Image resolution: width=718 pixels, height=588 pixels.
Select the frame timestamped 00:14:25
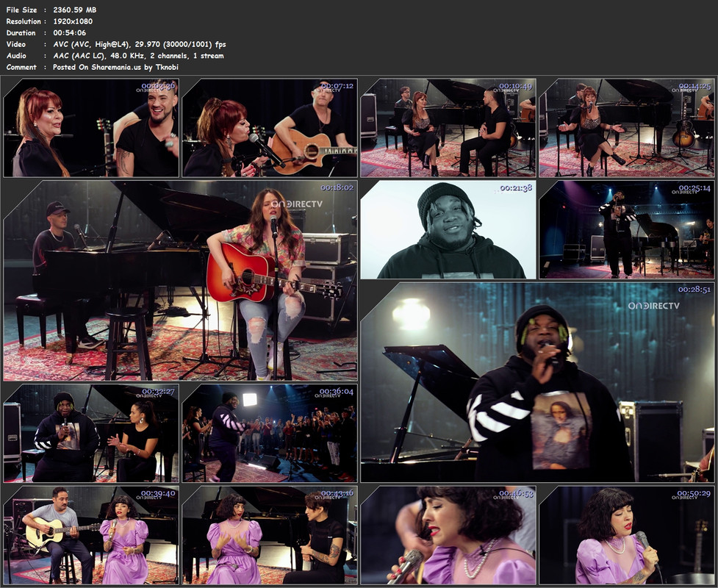pyautogui.click(x=627, y=128)
